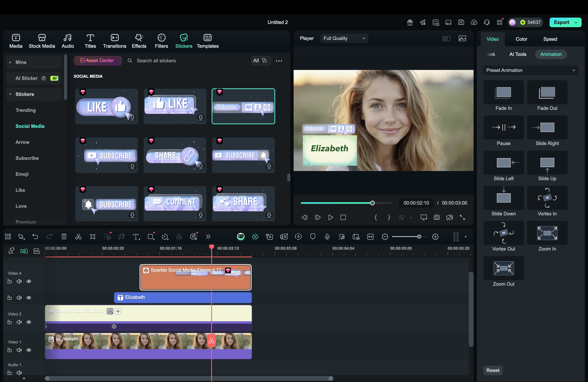588x382 pixels.
Task: Click the Export button
Action: (561, 22)
